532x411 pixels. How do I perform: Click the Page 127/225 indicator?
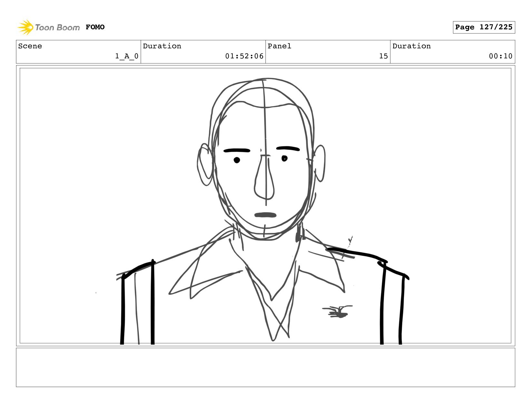click(484, 27)
